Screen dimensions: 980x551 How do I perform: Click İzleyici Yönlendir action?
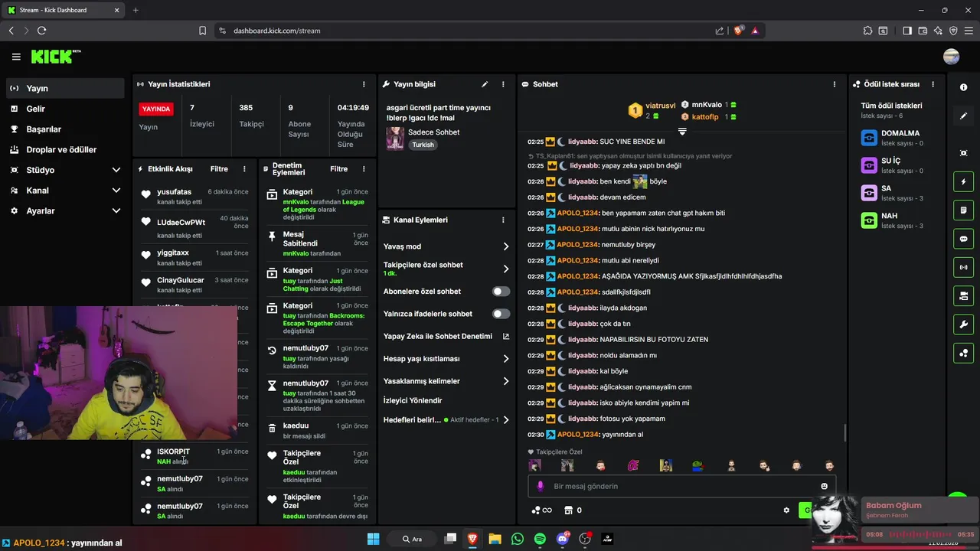coord(413,400)
